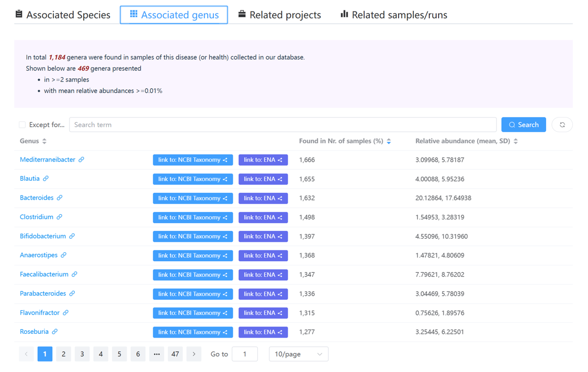Open the 10/page size dropdown

point(298,354)
